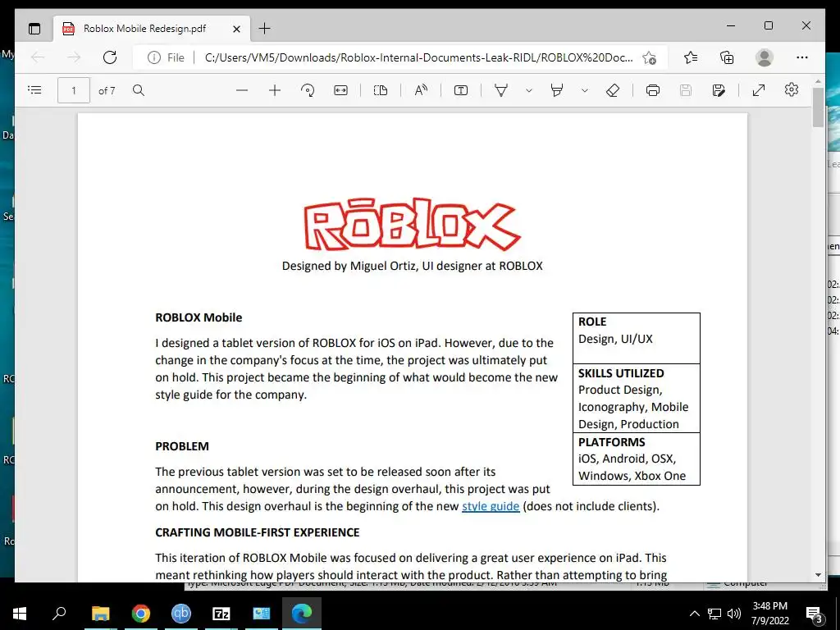Open the network tray icon
The image size is (840, 630).
point(714,614)
